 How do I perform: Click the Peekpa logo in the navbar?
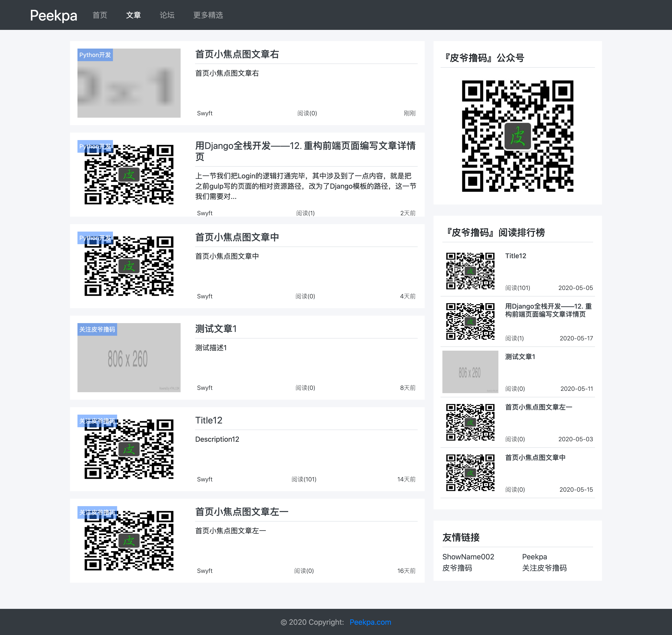(53, 15)
